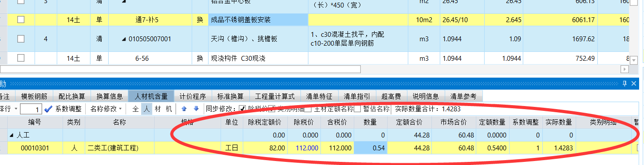Switch to the 模板钢筋 tab
This screenshot has width=644, height=165.
34,96
